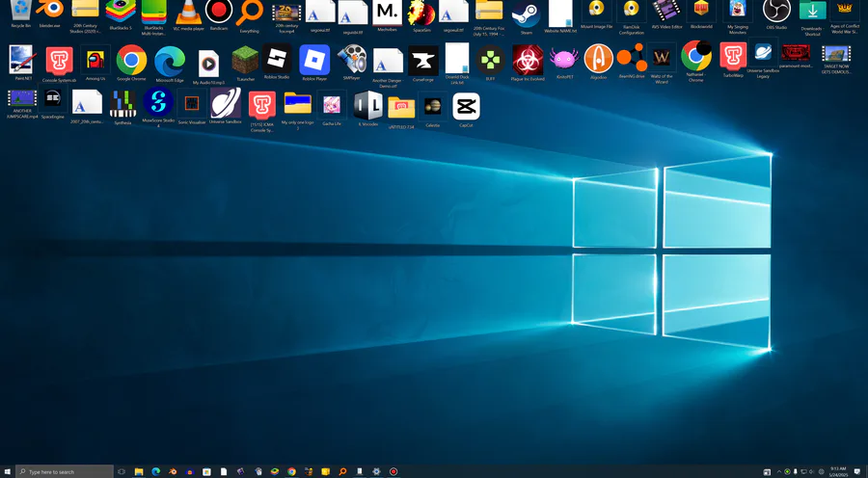
Task: Open the UNTITLED 734 folder
Action: (401, 112)
